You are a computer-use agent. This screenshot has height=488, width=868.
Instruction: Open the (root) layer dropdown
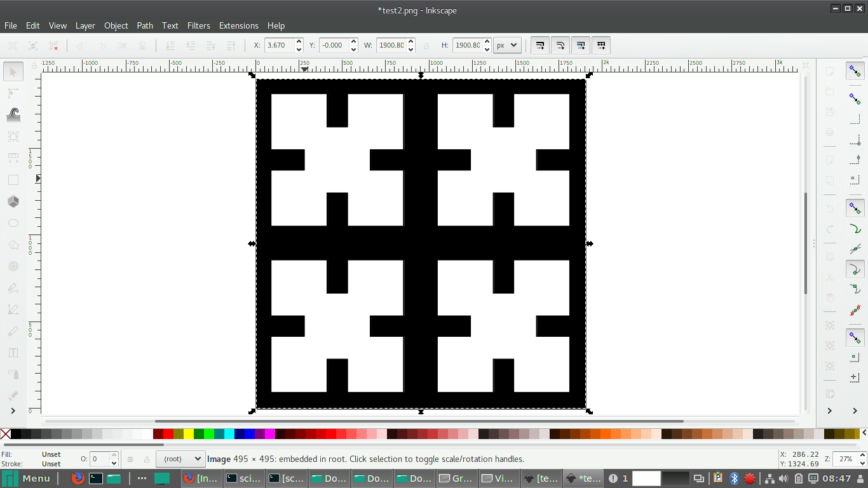(x=180, y=459)
